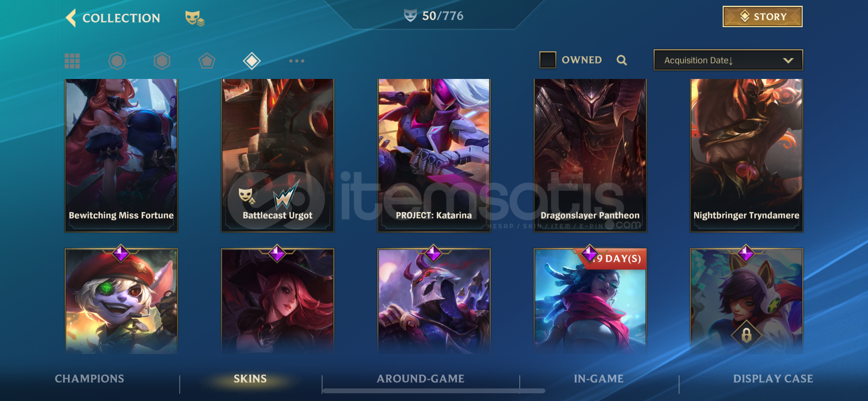The image size is (868, 401).
Task: Open the three-dots more filters menu
Action: pyautogui.click(x=296, y=61)
